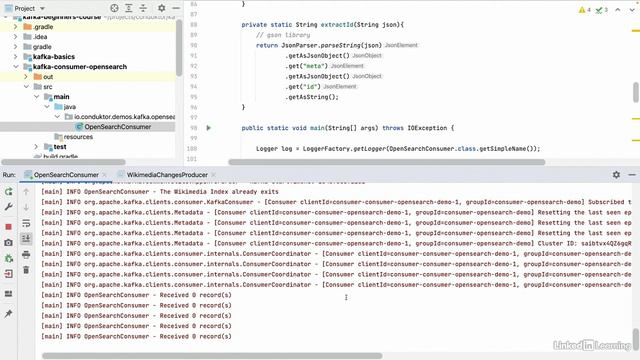Dump threads using the camera icon

pos(9,242)
